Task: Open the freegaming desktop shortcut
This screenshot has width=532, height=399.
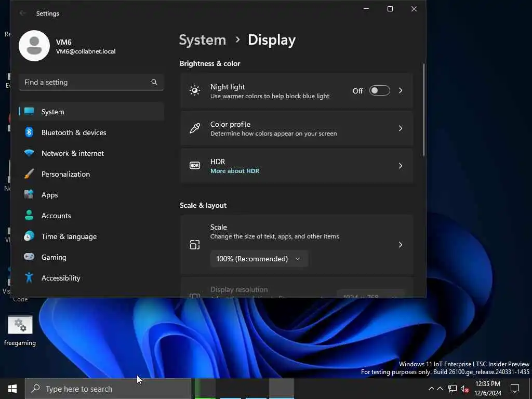Action: click(20, 331)
